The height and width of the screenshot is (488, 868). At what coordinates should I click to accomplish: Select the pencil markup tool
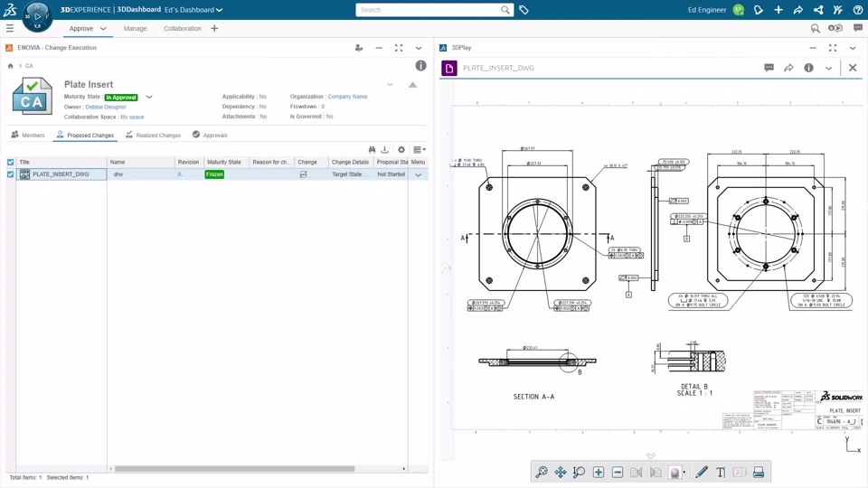(x=702, y=472)
